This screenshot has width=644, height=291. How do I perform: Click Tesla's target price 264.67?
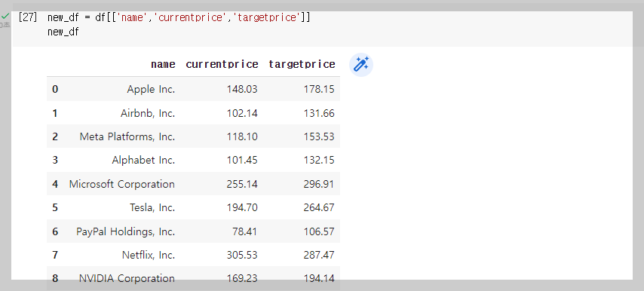point(319,207)
